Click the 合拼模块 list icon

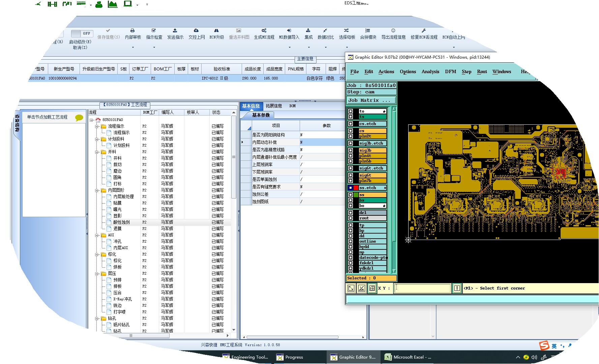coord(368,30)
